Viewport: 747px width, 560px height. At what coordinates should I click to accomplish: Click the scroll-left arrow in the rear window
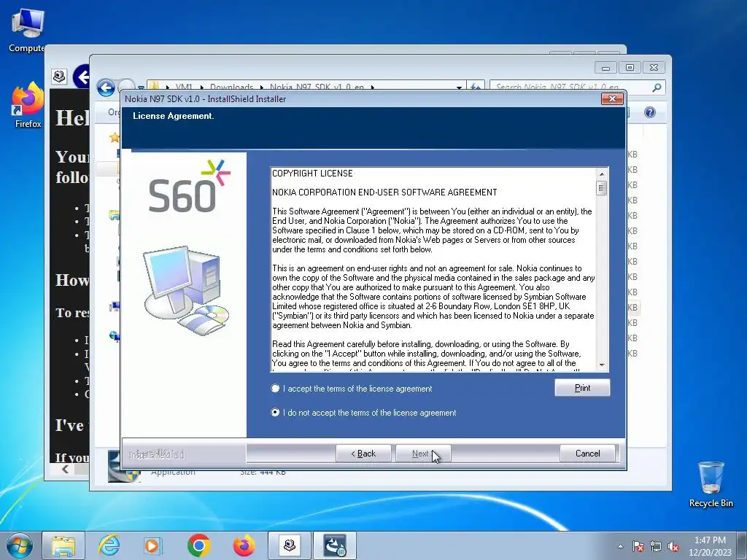65,470
